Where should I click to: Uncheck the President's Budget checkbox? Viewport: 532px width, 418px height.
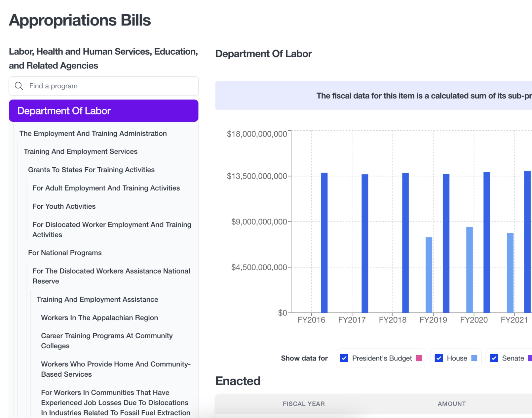(344, 358)
